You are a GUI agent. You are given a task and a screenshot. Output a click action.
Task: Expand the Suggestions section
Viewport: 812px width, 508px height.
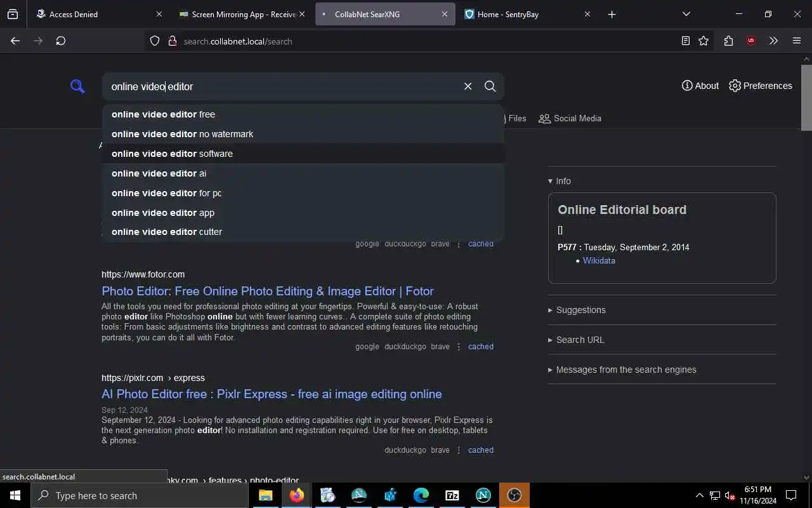click(577, 310)
